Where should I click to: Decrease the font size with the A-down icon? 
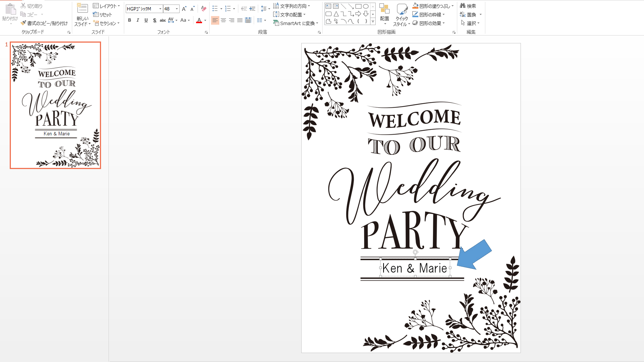point(192,9)
